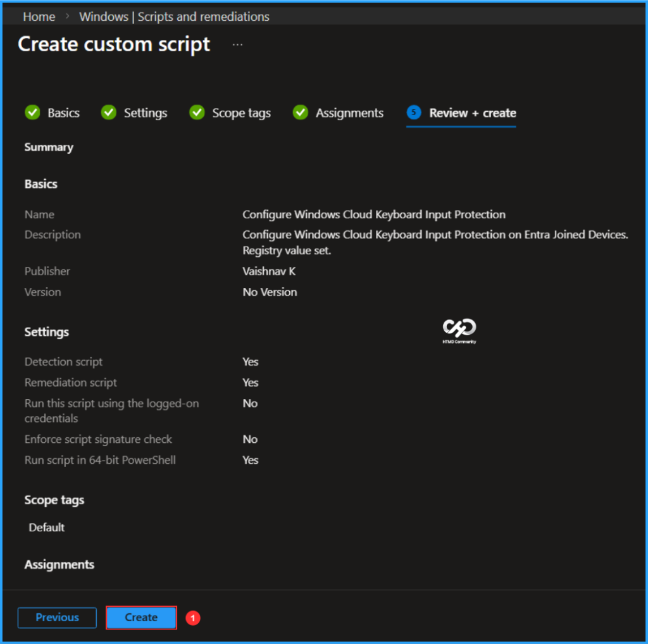Image resolution: width=648 pixels, height=644 pixels.
Task: Click the Scope tags completion checkmark
Action: coord(197,113)
